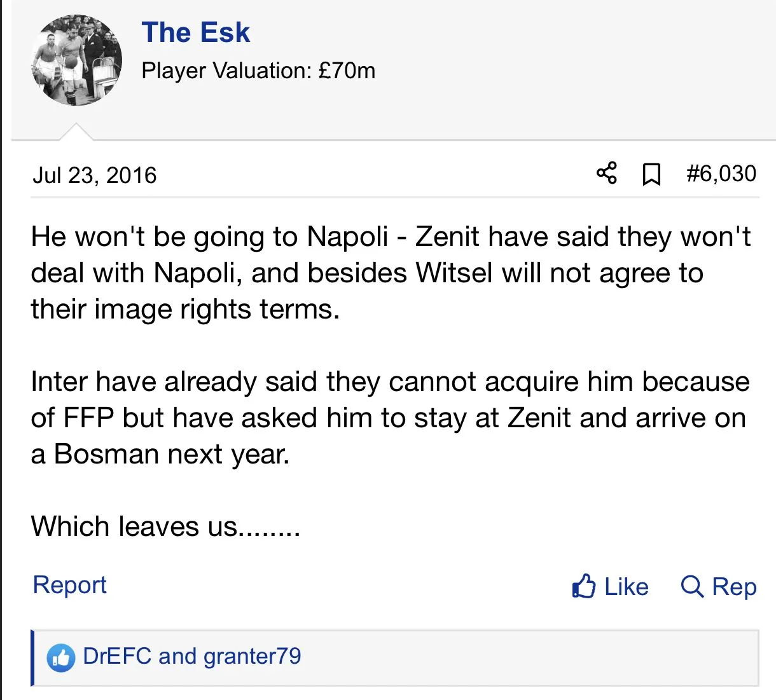
Task: Bookmark this post with the bookmark icon
Action: point(651,174)
